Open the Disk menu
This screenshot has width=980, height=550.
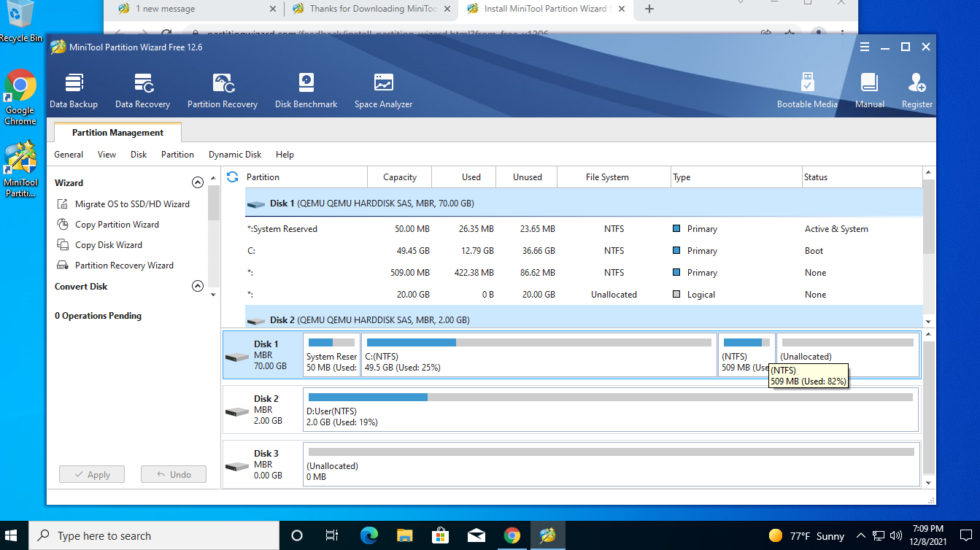pyautogui.click(x=139, y=155)
